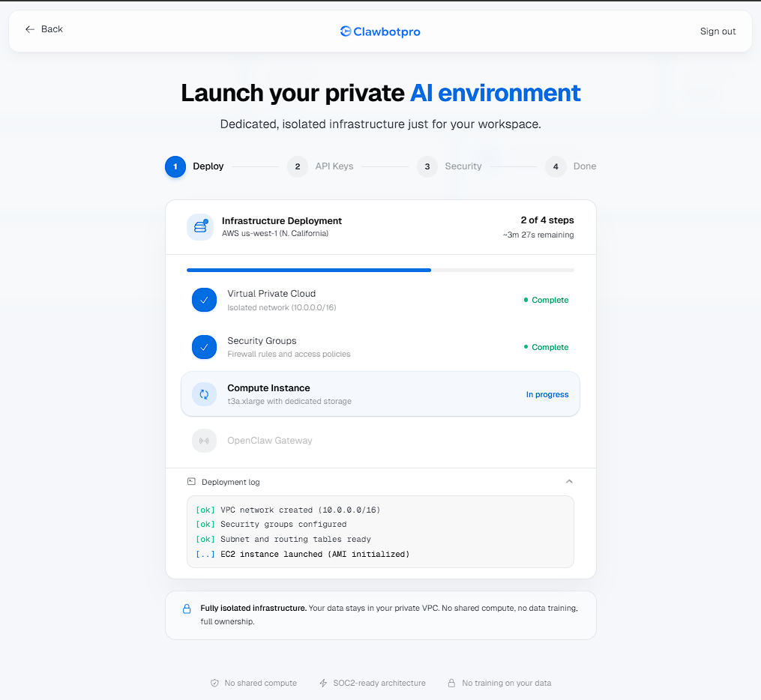
Task: Click the OpenClaw Gateway broadcast icon
Action: pyautogui.click(x=204, y=441)
